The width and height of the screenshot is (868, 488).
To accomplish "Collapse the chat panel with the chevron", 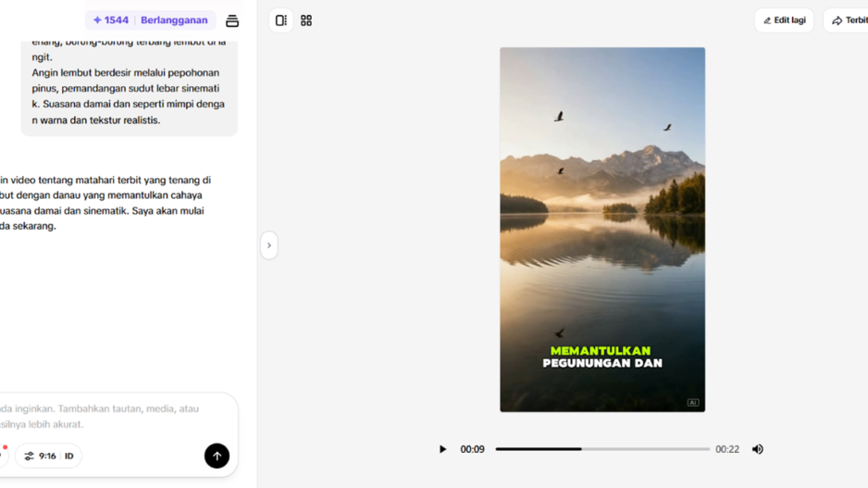I will 269,245.
